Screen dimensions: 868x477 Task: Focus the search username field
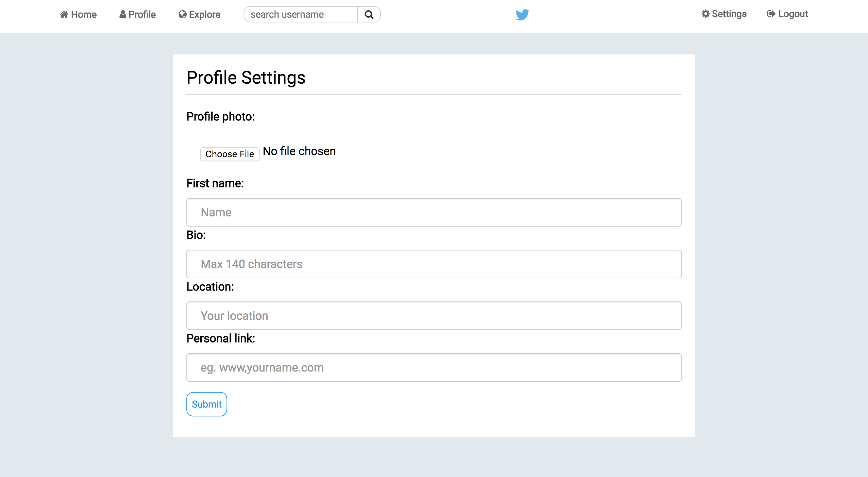point(301,14)
